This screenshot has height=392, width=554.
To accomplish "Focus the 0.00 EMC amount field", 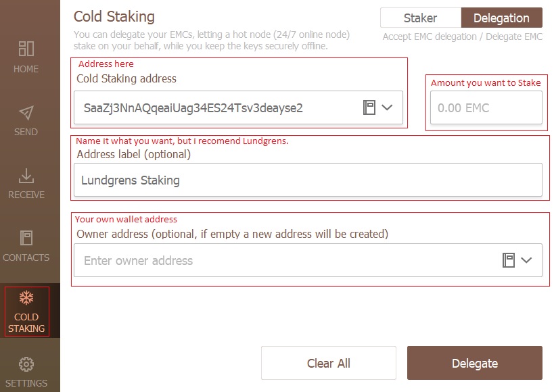I will pyautogui.click(x=486, y=107).
